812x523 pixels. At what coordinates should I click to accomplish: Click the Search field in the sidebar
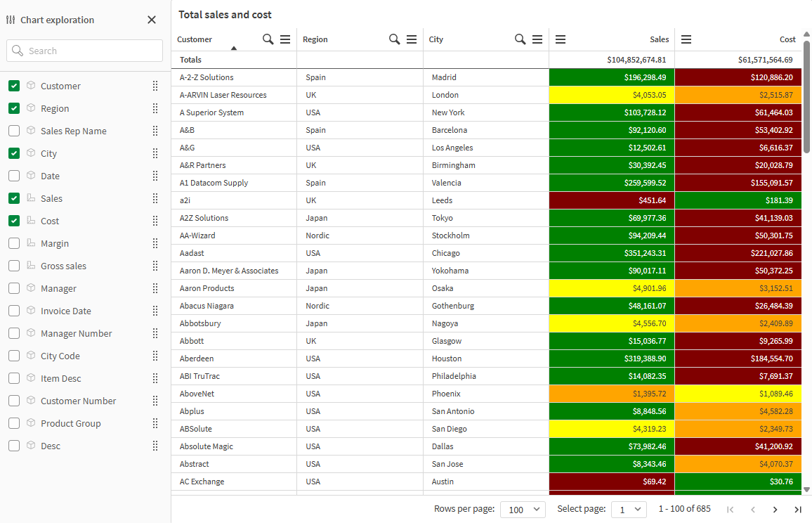(84, 51)
